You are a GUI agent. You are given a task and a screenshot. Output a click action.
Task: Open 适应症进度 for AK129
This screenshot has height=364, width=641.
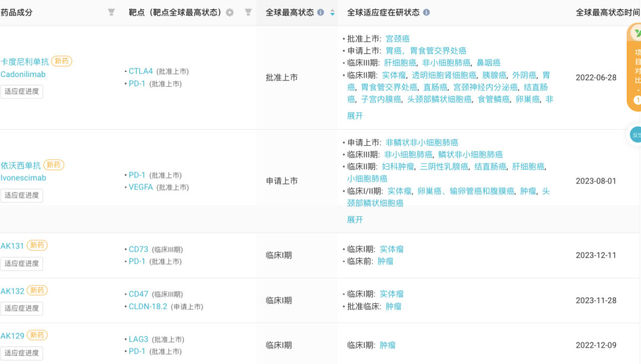[x=22, y=353]
